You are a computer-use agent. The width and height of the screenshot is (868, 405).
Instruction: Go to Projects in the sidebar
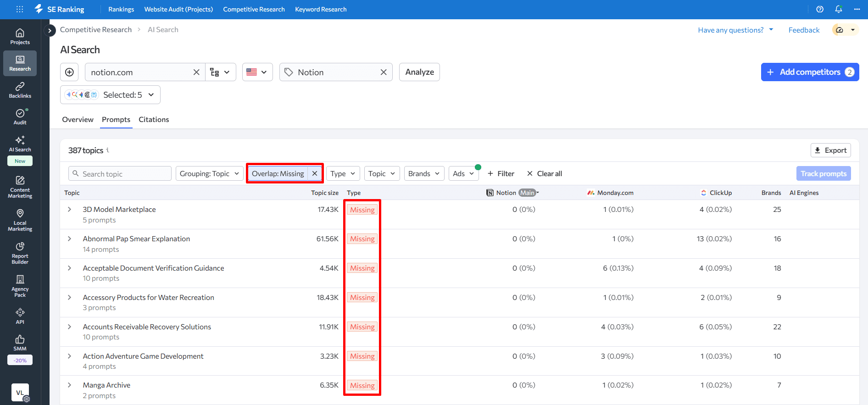20,37
